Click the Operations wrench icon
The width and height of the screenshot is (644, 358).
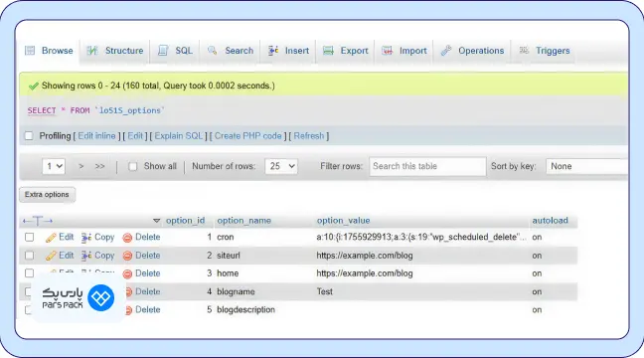point(446,51)
